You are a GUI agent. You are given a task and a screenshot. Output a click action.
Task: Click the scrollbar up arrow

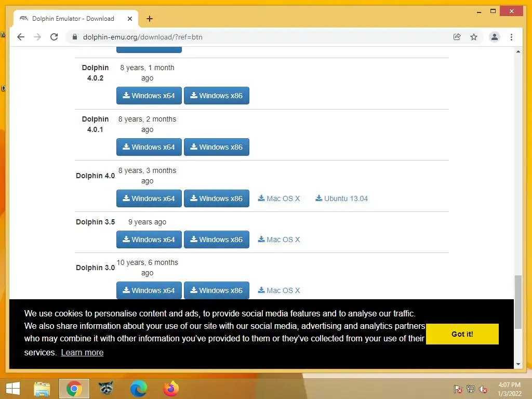(x=518, y=51)
